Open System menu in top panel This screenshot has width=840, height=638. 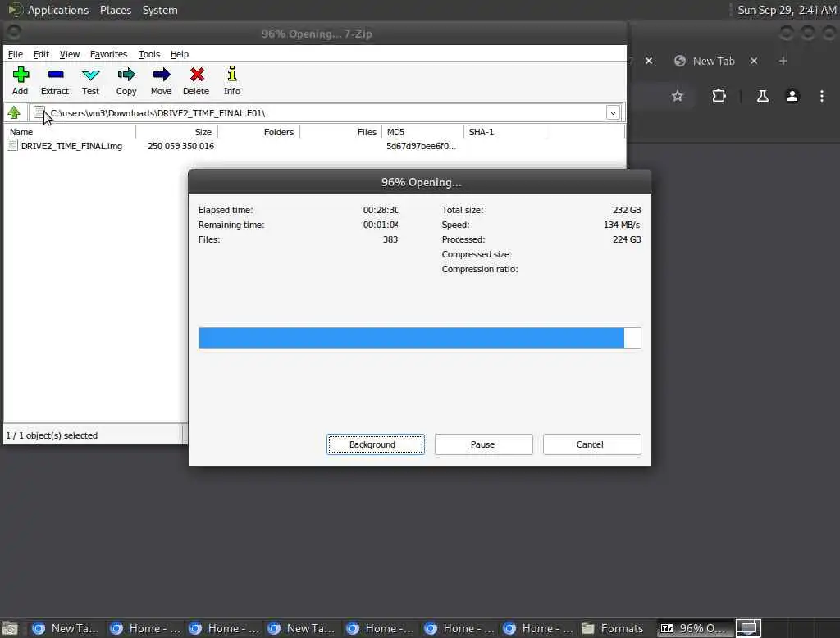(x=160, y=10)
